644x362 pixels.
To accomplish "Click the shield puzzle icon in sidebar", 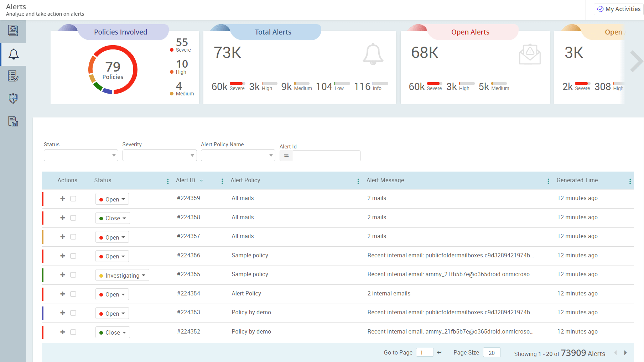I will click(13, 99).
